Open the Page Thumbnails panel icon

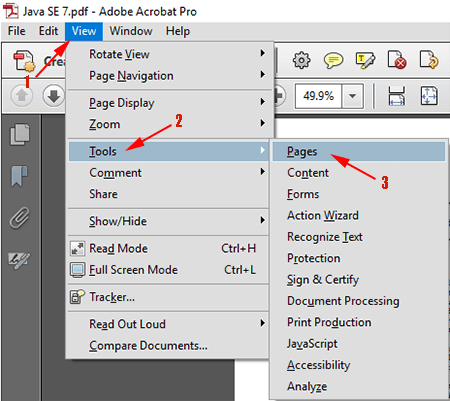pos(20,135)
